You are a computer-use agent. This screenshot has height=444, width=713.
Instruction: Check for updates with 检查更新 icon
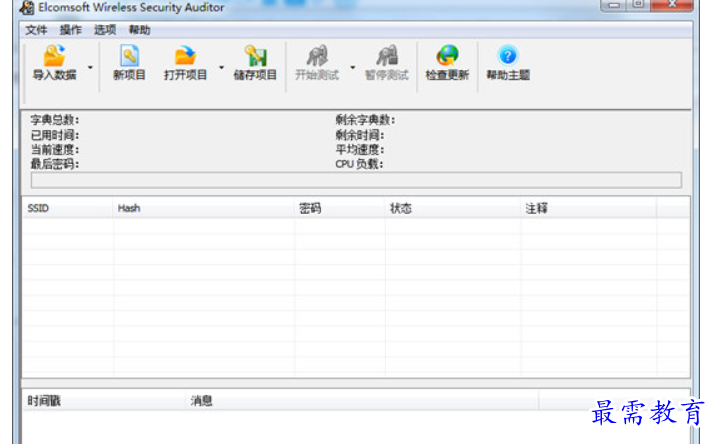tap(447, 56)
